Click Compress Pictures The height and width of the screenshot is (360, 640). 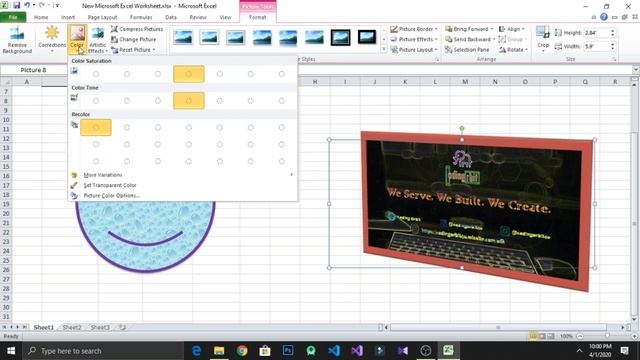coord(137,29)
